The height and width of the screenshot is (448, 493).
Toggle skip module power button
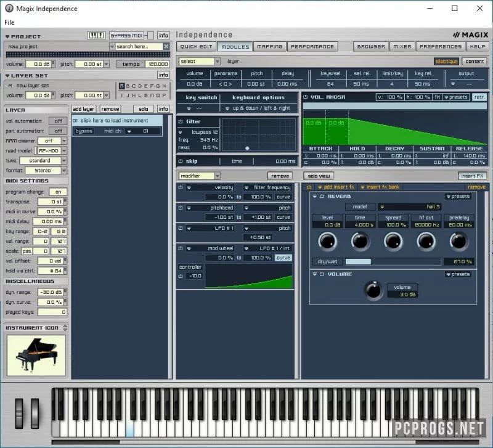[181, 161]
